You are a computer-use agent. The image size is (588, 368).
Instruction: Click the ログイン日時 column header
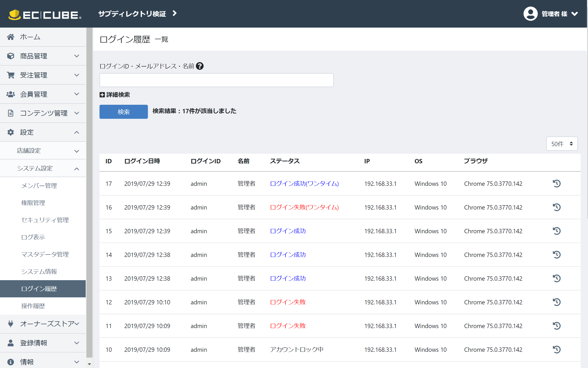142,161
